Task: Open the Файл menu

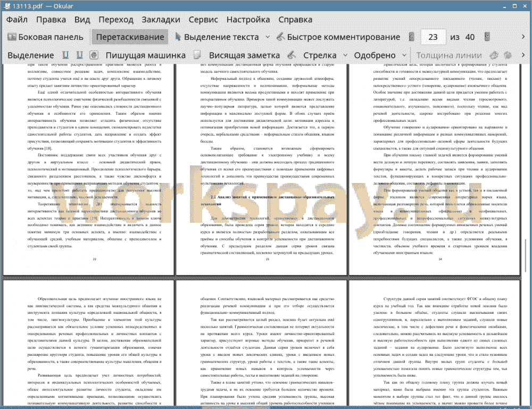Action: (17, 20)
